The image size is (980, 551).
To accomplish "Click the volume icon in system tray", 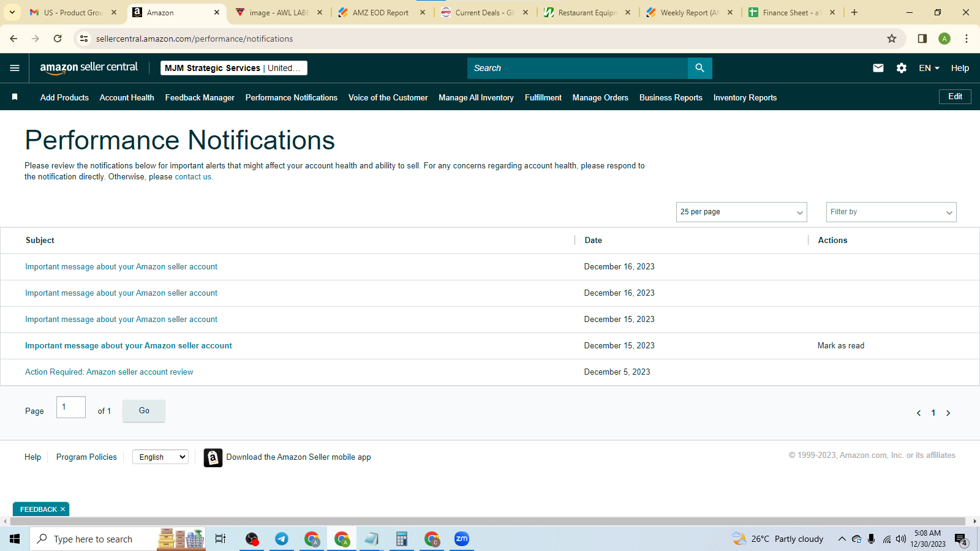I will 900,539.
